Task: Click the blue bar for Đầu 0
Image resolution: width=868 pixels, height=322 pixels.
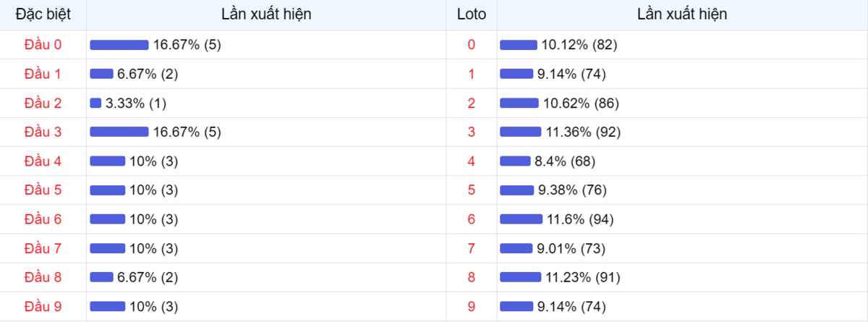Action: (x=119, y=45)
